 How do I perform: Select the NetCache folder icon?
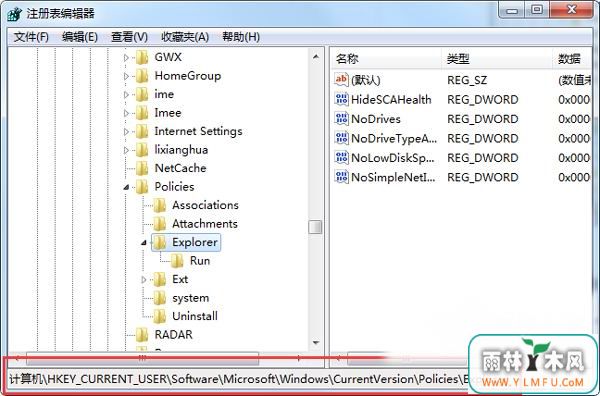142,168
